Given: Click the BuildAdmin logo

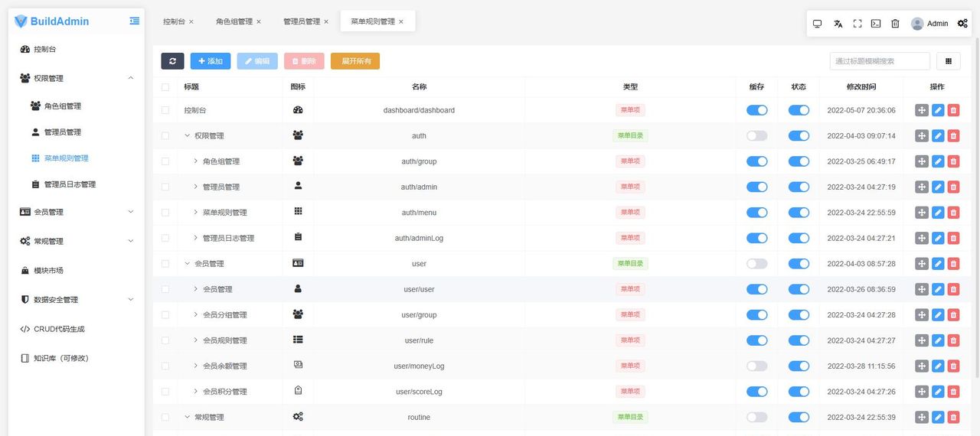Looking at the screenshot, I should pos(51,21).
